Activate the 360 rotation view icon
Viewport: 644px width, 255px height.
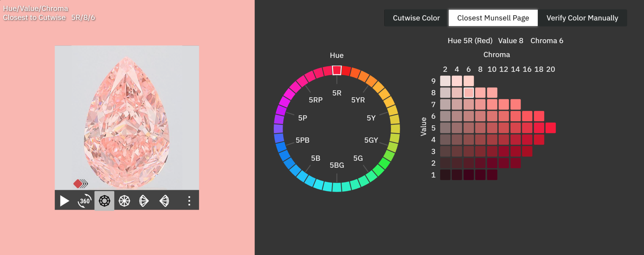point(84,201)
